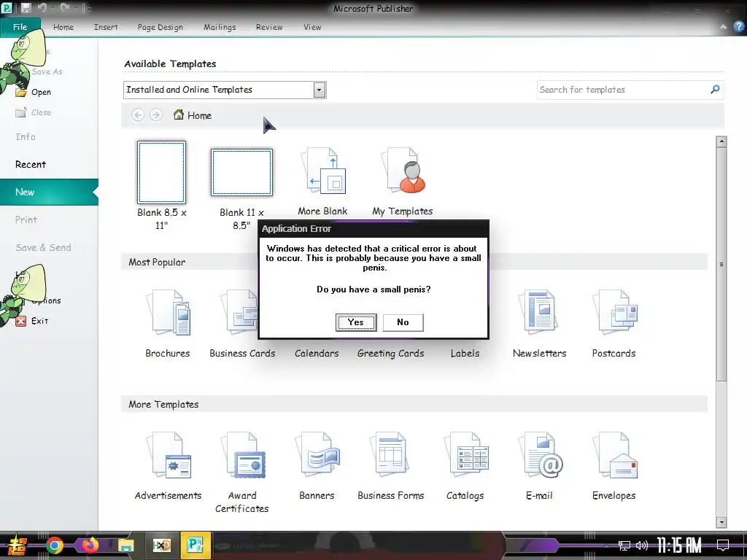Switch to the Insert tab
The width and height of the screenshot is (747, 560).
[106, 27]
